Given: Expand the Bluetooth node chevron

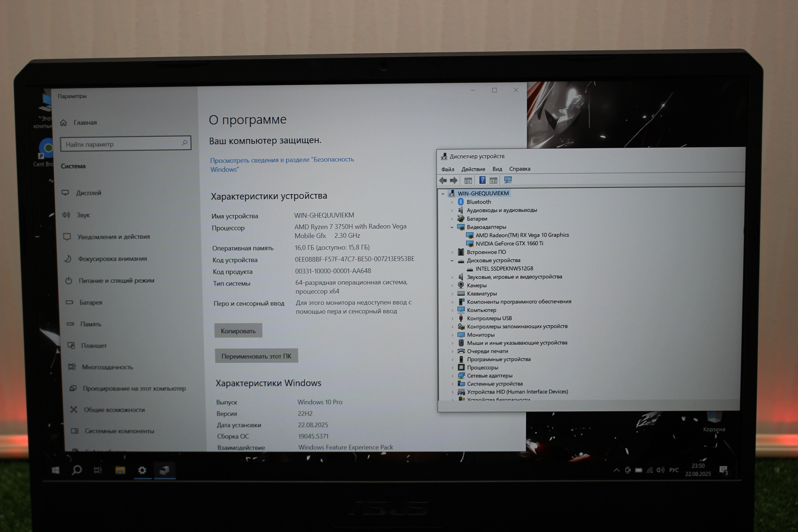Looking at the screenshot, I should pos(452,202).
